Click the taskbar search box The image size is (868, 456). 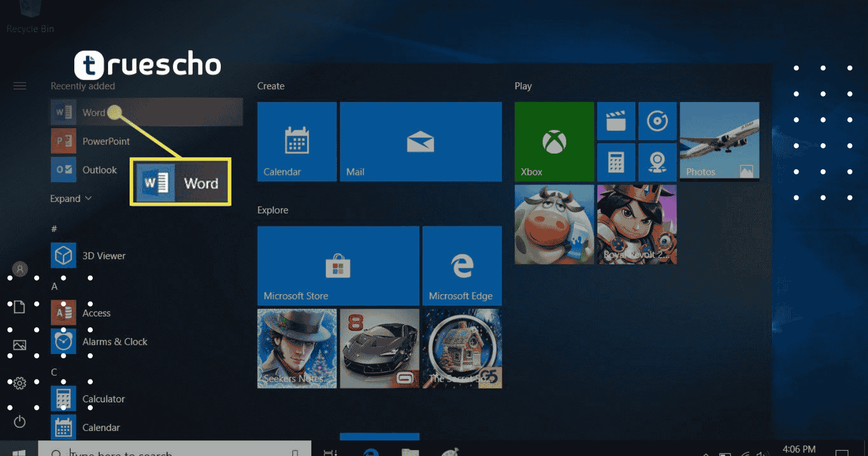(174, 451)
